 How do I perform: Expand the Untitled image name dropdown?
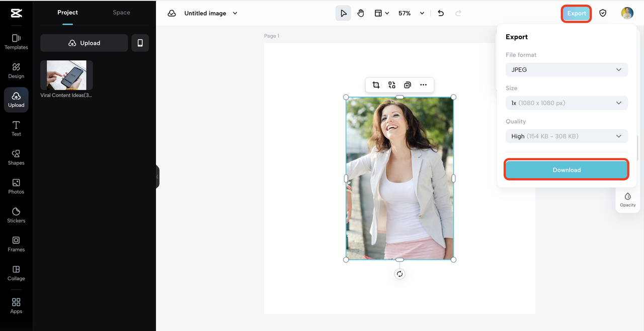[x=235, y=13]
